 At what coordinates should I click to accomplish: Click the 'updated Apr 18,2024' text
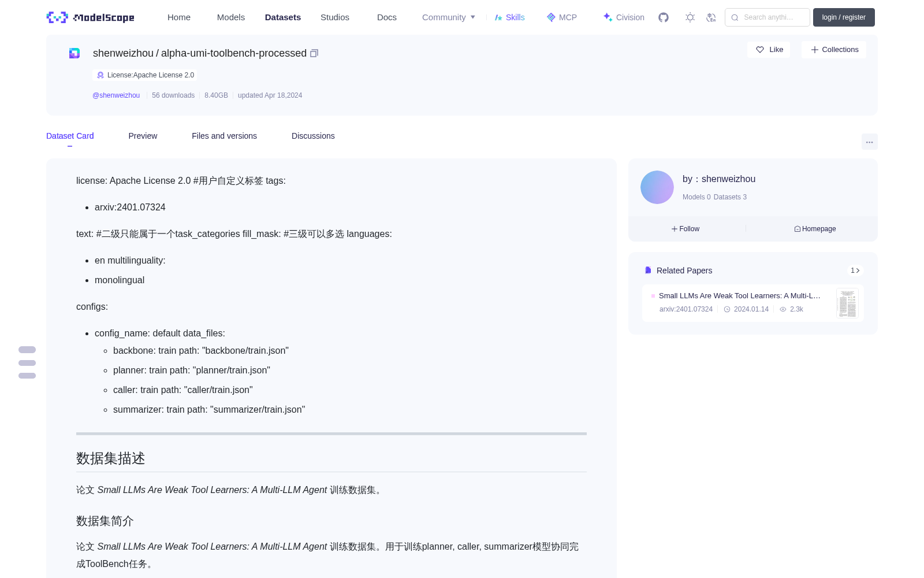tap(270, 95)
